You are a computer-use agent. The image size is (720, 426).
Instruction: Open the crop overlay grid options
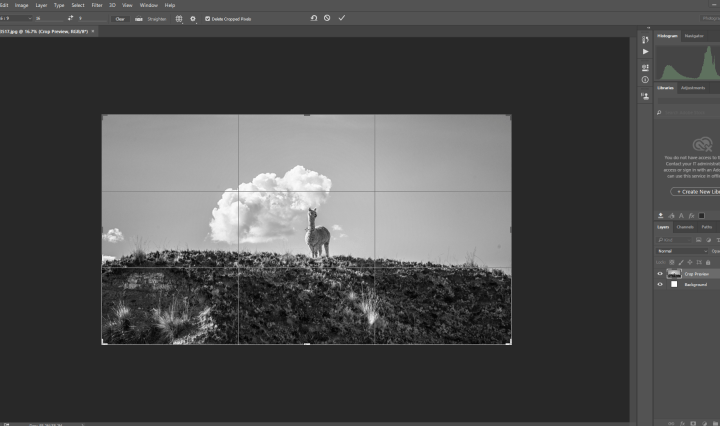(179, 19)
